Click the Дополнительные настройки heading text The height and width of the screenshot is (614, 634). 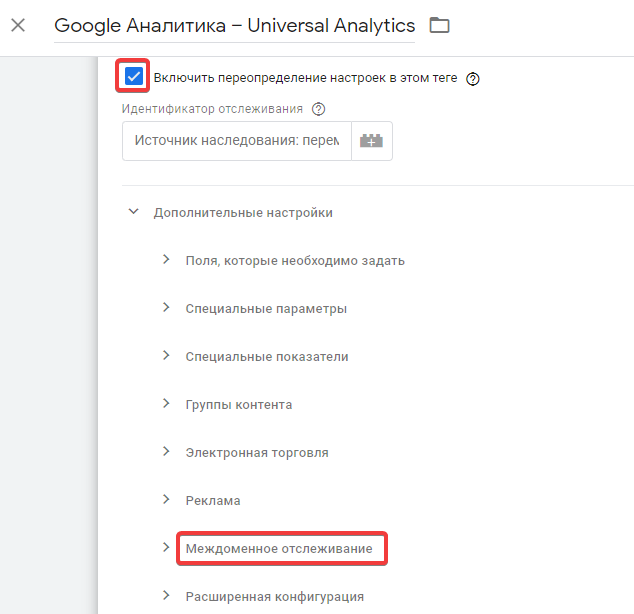coord(243,213)
